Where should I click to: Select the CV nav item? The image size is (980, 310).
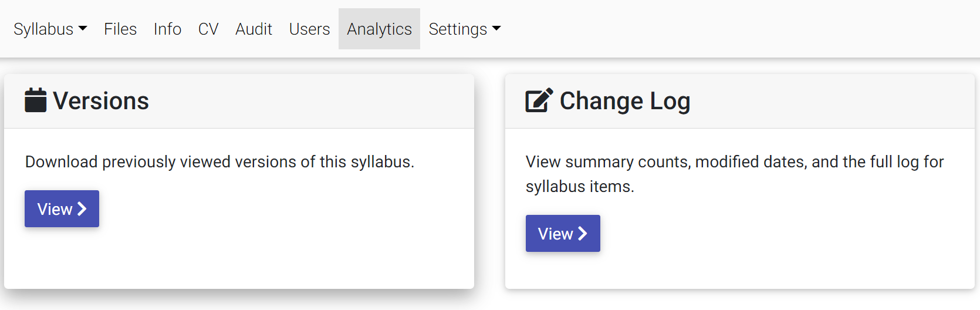208,29
